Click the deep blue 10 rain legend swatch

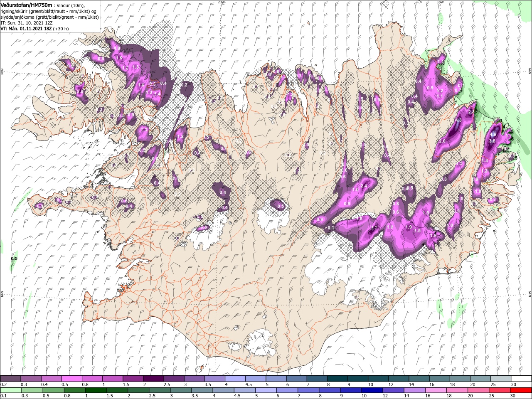pyautogui.click(x=372, y=390)
